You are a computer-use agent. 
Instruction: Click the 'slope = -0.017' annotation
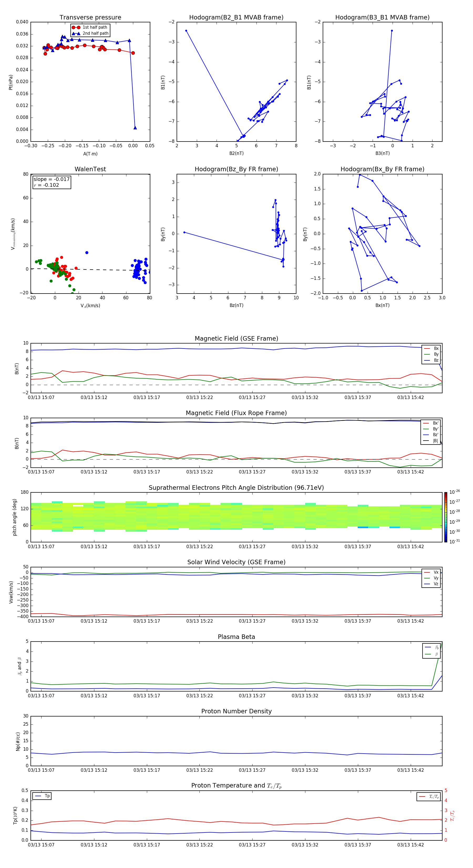click(52, 179)
